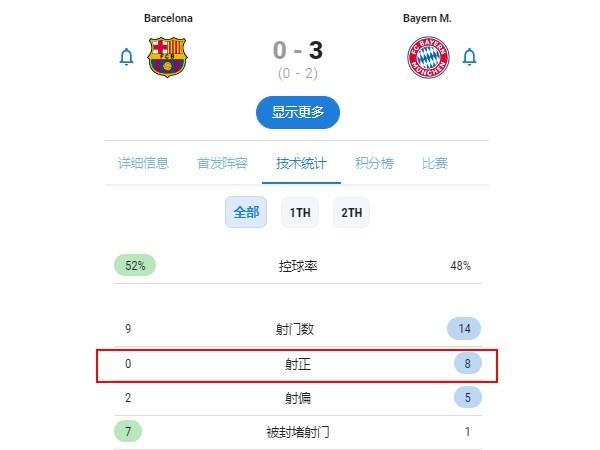Image resolution: width=600 pixels, height=450 pixels.
Task: Click the 0 - 3 match score
Action: click(298, 50)
